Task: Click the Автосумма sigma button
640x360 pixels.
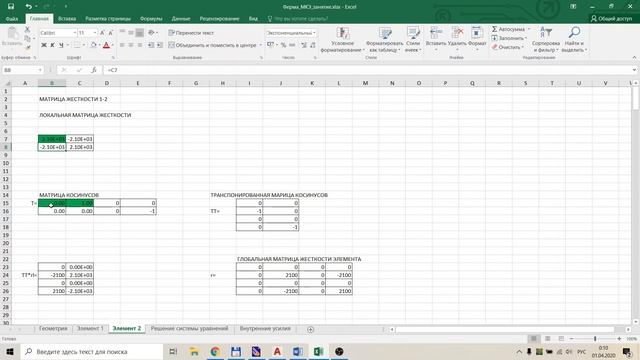Action: (509, 29)
